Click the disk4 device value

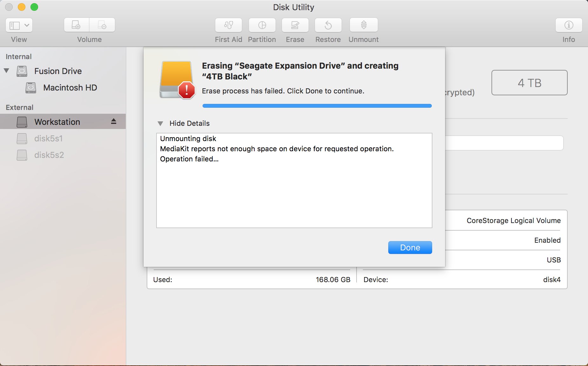552,280
